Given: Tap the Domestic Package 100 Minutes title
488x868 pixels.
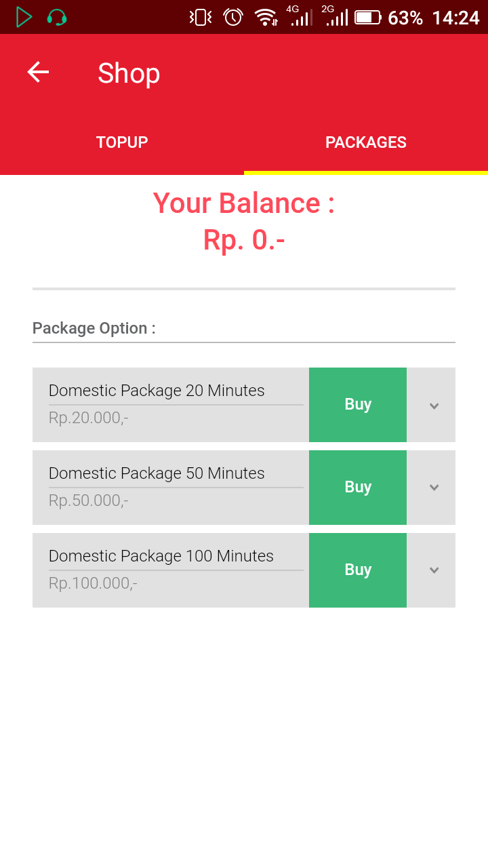Looking at the screenshot, I should 161,556.
